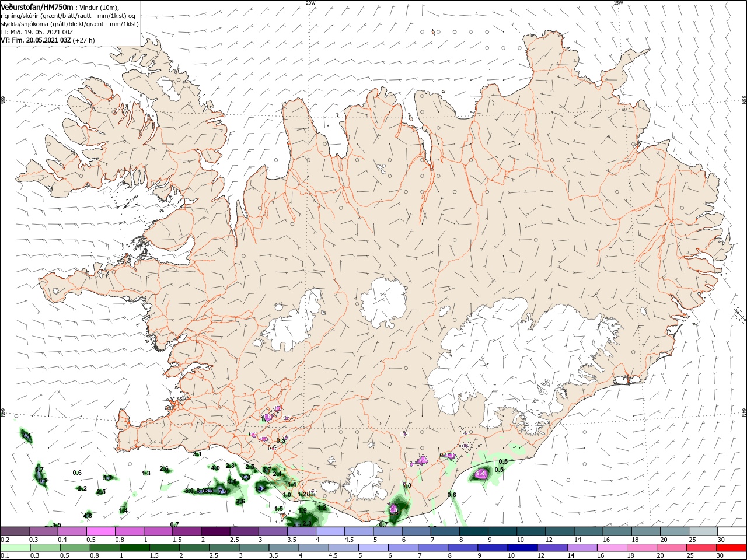
Task: Click the upper-row lavender swatch between 4 and 4.5
Action: (330, 531)
